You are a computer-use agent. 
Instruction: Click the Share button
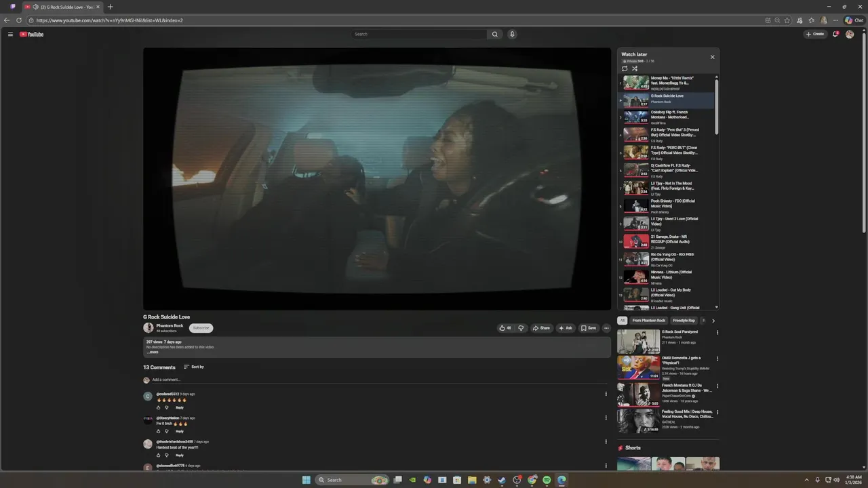click(x=541, y=328)
